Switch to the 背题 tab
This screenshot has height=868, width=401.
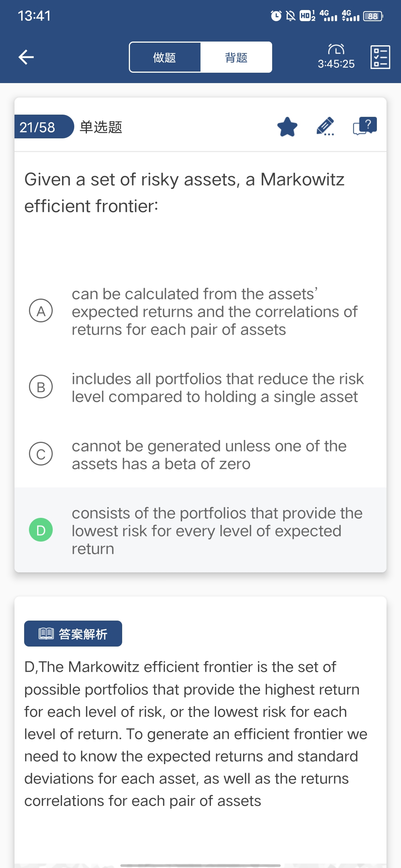(x=236, y=57)
